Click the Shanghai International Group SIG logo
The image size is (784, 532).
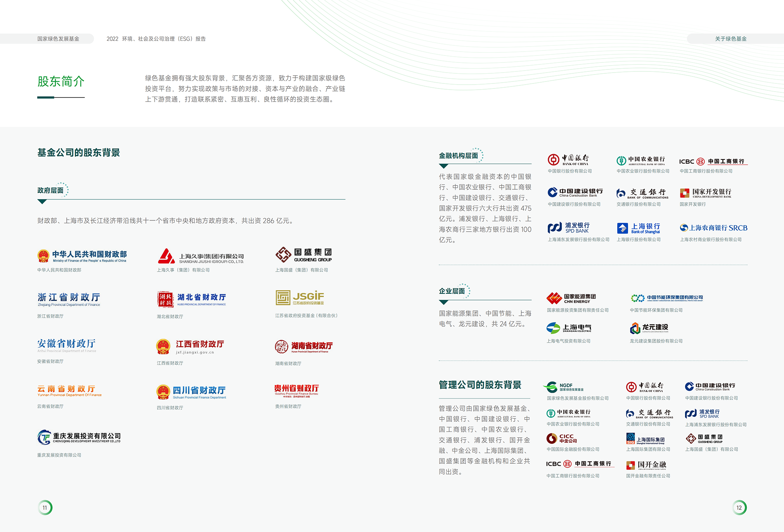pyautogui.click(x=645, y=438)
